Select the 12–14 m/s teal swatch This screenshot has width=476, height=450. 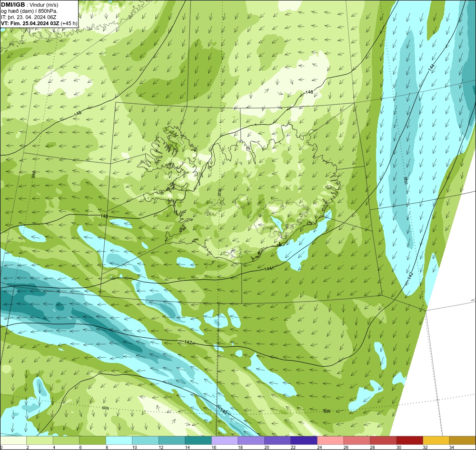pyautogui.click(x=172, y=440)
